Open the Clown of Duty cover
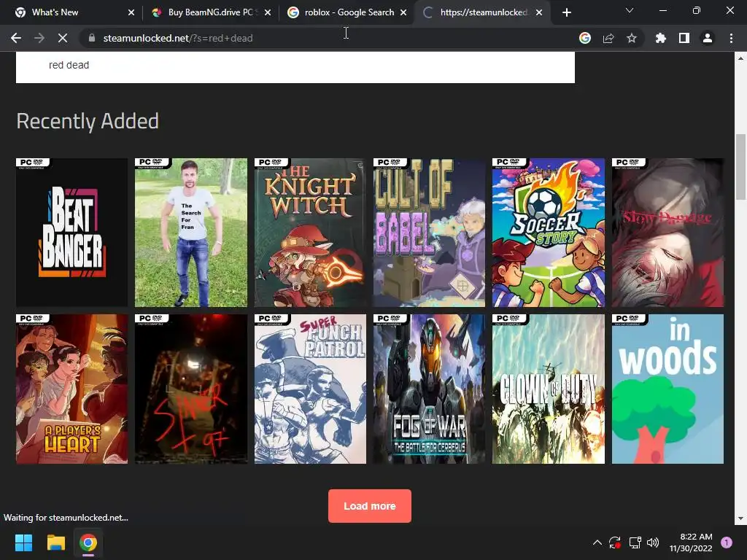The image size is (747, 560). 549,389
